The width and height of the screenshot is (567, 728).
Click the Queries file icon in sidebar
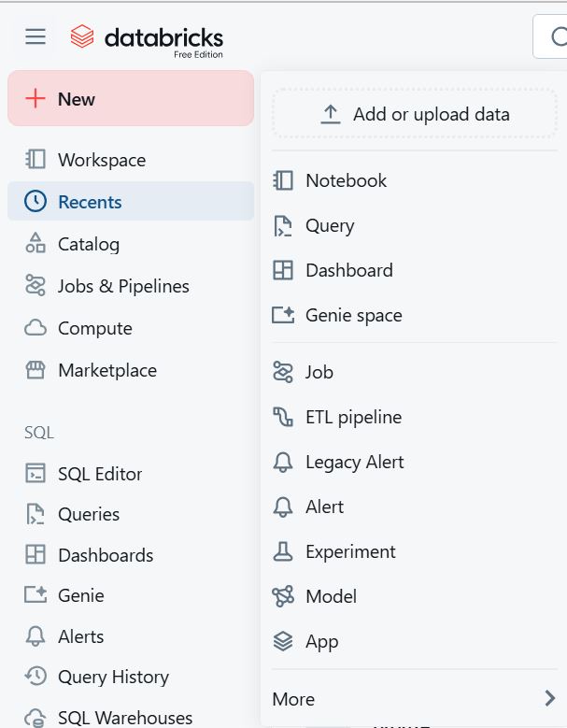tap(35, 514)
